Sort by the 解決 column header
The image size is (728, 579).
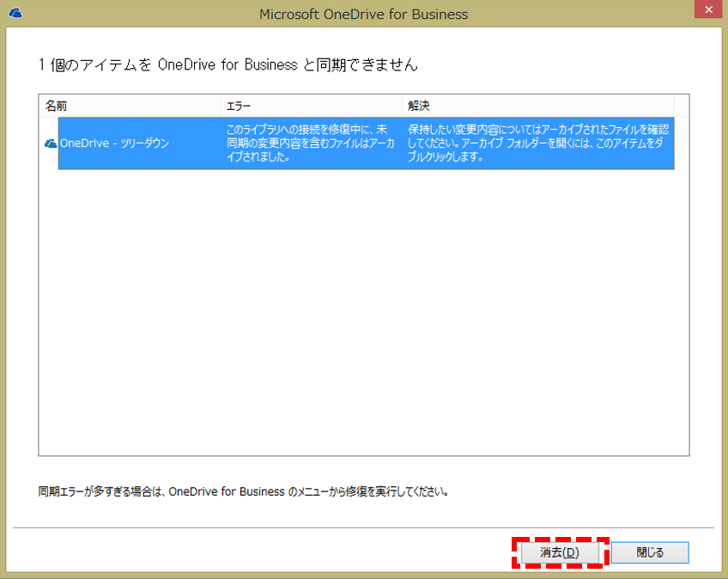537,106
